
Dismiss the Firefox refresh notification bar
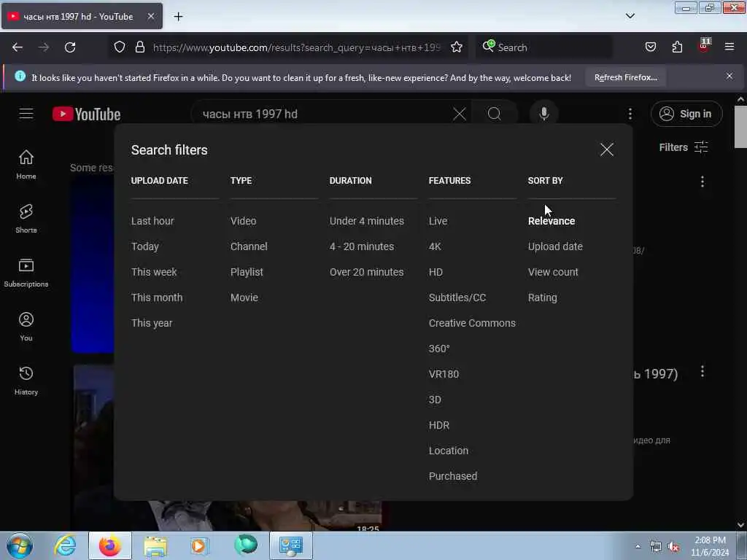coord(729,76)
